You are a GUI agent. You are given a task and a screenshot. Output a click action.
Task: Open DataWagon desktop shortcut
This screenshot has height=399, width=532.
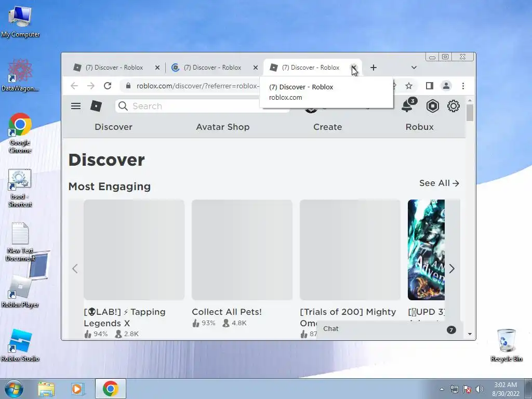(x=20, y=75)
